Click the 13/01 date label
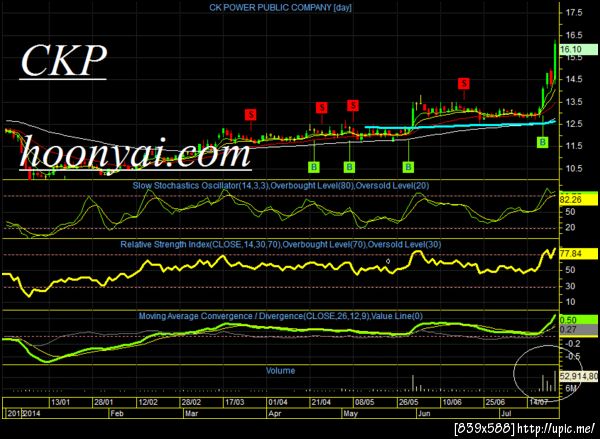 pyautogui.click(x=61, y=402)
